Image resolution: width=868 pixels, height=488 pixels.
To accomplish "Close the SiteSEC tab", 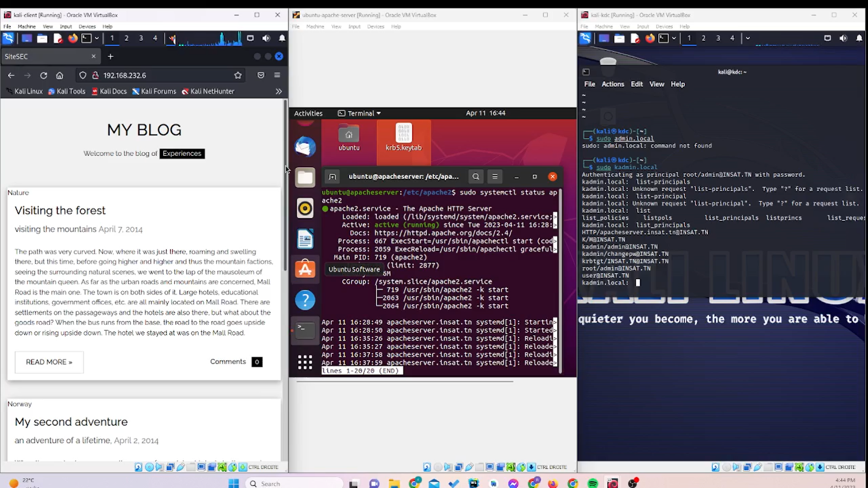I will [x=94, y=56].
